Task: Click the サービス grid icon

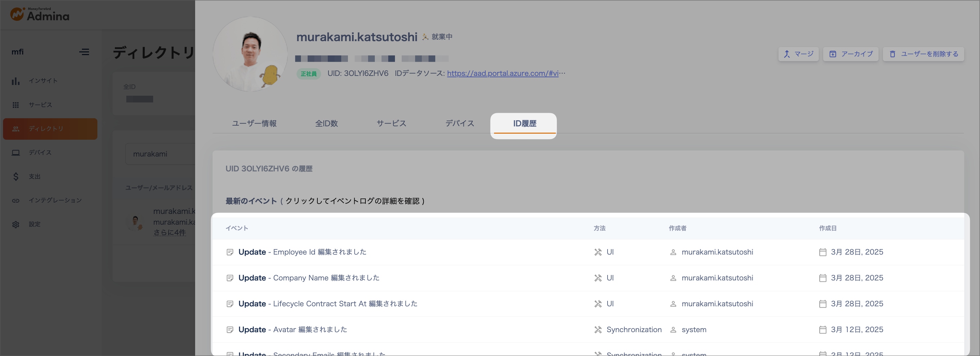Action: [15, 105]
